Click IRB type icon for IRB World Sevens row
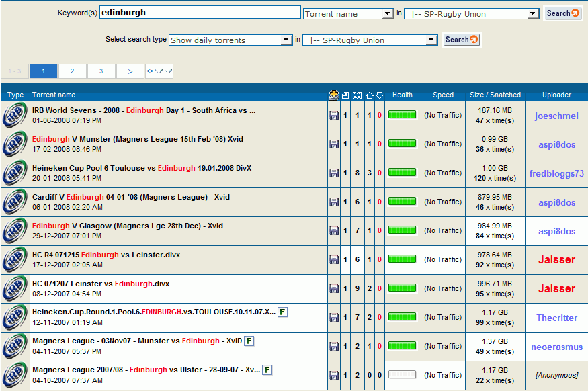Viewport: 588px width, 391px height. [x=15, y=115]
